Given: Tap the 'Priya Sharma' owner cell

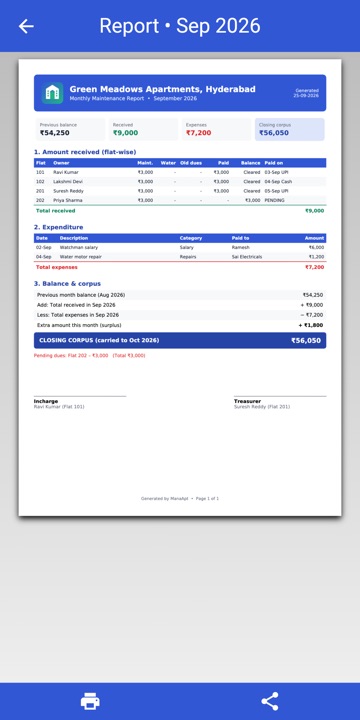Looking at the screenshot, I should [x=68, y=200].
